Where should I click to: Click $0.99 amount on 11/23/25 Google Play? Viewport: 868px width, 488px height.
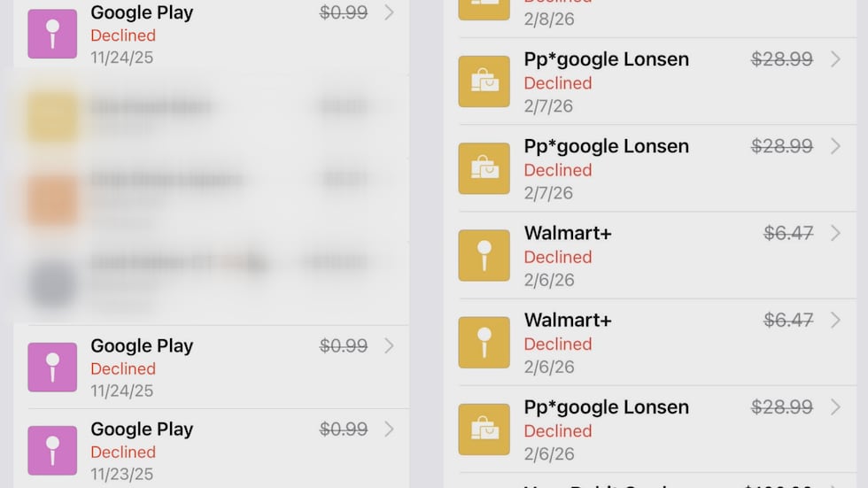[x=344, y=430]
